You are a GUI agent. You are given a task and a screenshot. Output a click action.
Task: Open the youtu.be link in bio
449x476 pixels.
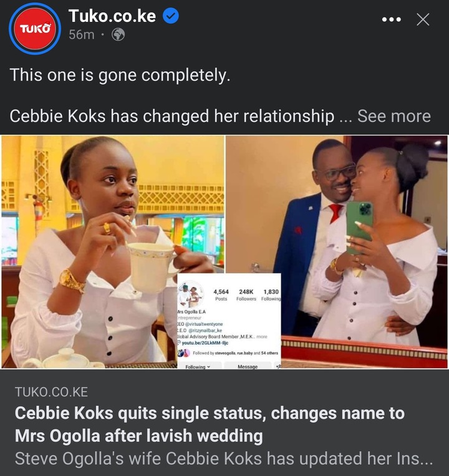pyautogui.click(x=205, y=342)
